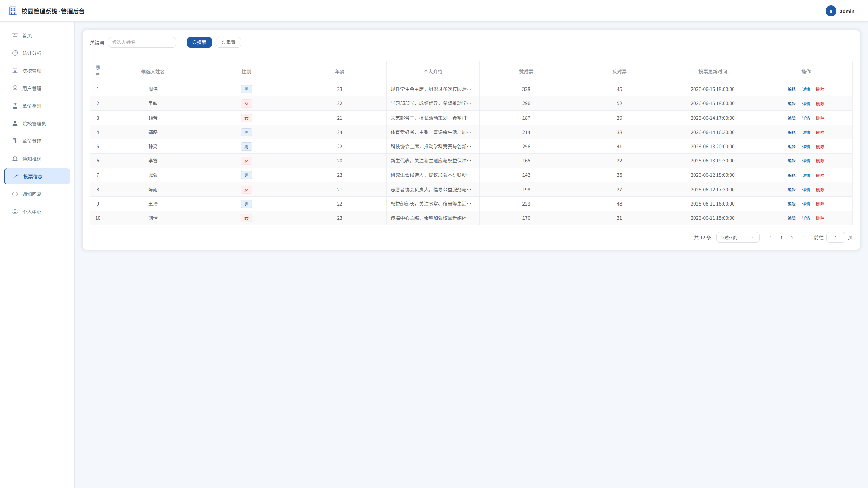Click the 单位类别 bookmark icon
The width and height of the screenshot is (868, 488).
tap(15, 106)
